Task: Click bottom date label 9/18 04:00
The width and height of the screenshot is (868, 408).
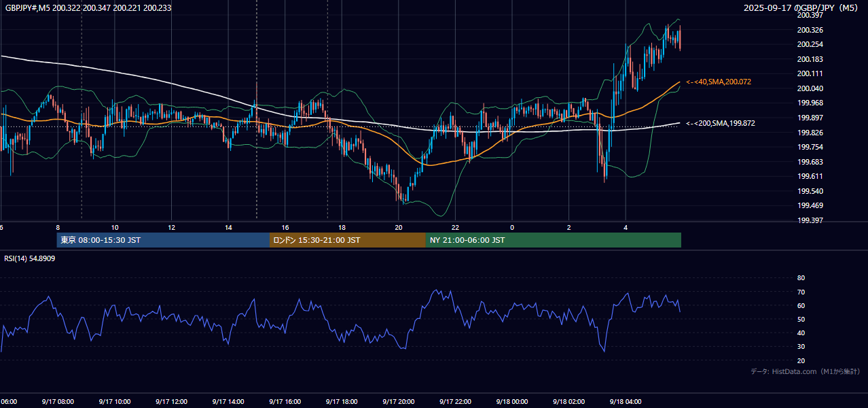Action: pyautogui.click(x=625, y=402)
